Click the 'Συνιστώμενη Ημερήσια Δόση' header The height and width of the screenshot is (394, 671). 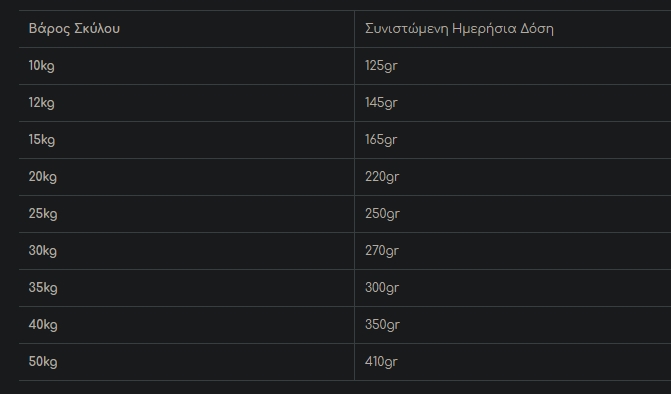point(459,29)
